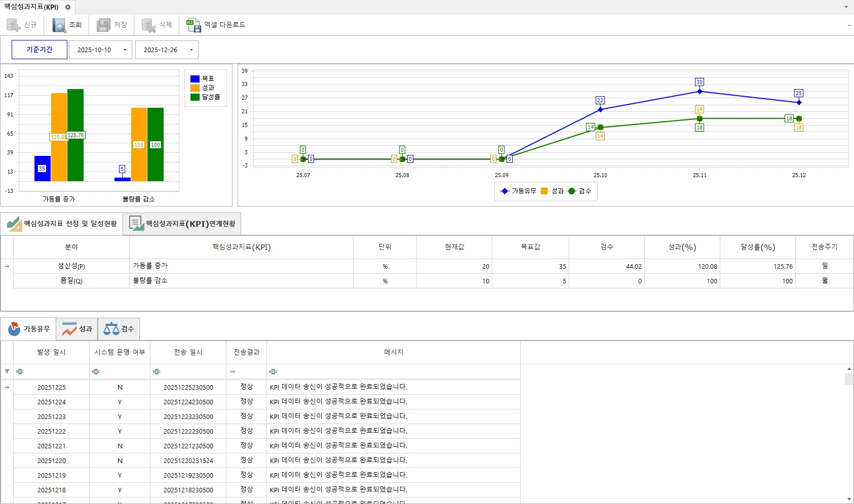Click the 신규 (New) toolbar icon
The height and width of the screenshot is (504, 854).
click(13, 25)
